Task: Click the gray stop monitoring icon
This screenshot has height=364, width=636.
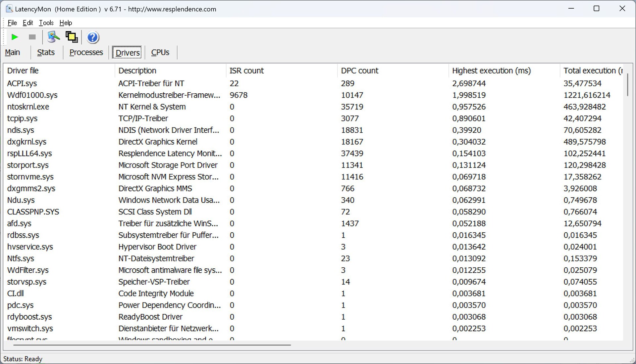Action: tap(32, 37)
